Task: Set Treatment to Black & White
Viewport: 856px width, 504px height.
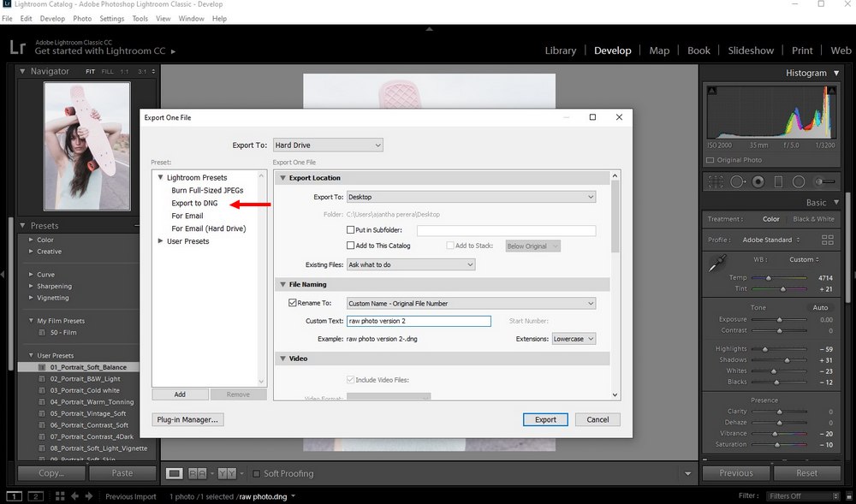Action: (x=813, y=219)
